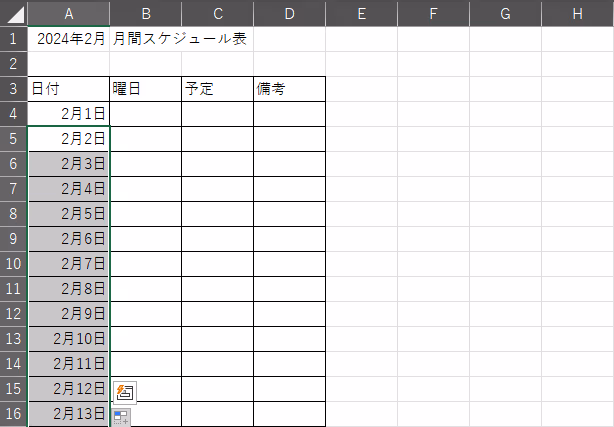The height and width of the screenshot is (427, 614).
Task: Select row 13 header
Action: [x=13, y=339]
